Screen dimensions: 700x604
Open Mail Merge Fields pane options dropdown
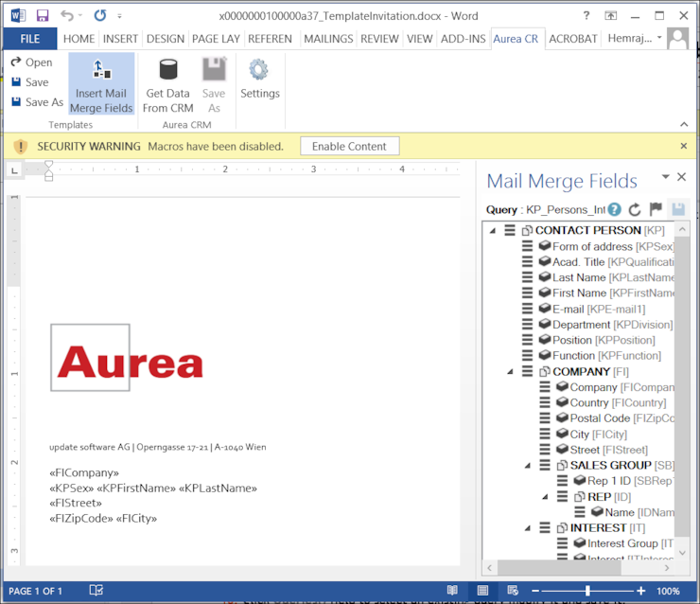pyautogui.click(x=665, y=177)
